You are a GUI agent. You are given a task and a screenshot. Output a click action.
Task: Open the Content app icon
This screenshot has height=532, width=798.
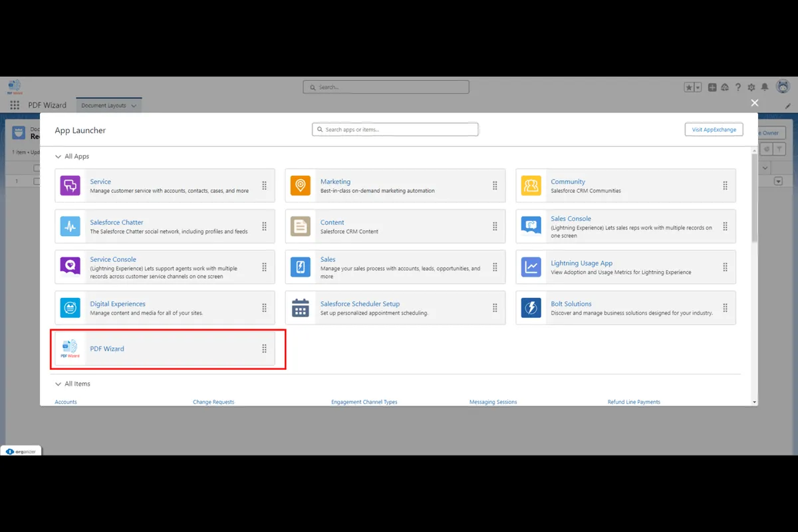(301, 227)
